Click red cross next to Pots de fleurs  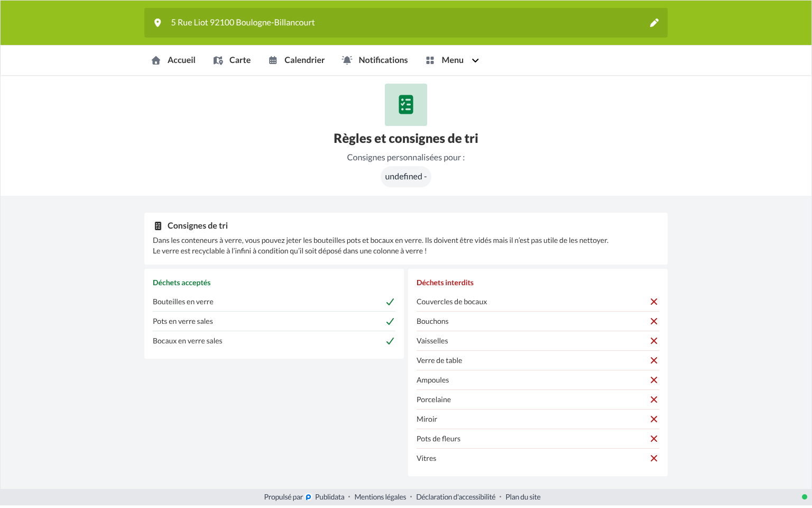[654, 439]
